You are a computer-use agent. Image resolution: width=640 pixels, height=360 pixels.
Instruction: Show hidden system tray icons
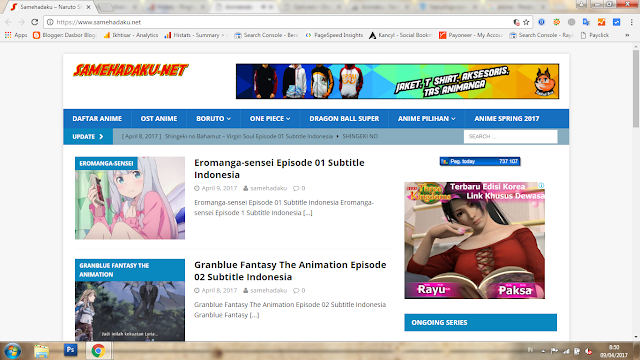coord(543,351)
